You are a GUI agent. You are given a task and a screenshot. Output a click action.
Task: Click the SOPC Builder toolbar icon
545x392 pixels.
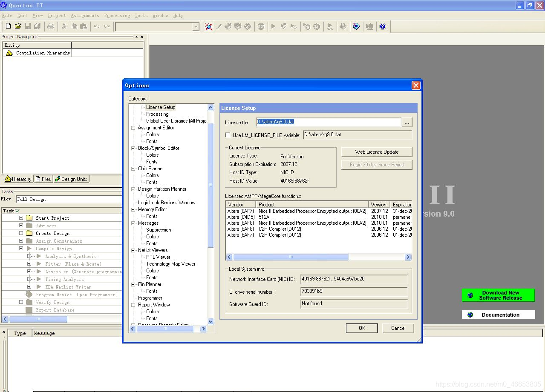coord(369,26)
